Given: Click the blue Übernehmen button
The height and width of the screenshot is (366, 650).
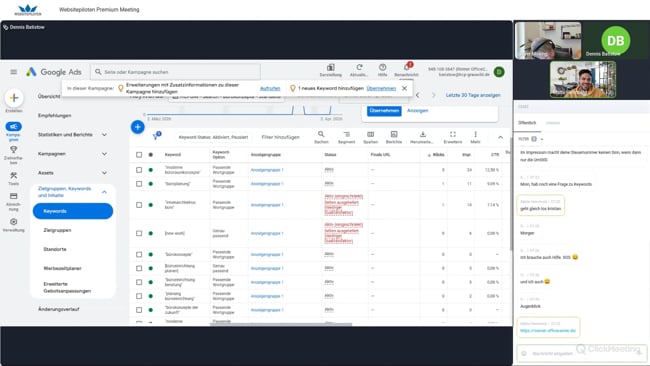Looking at the screenshot, I should (x=384, y=111).
